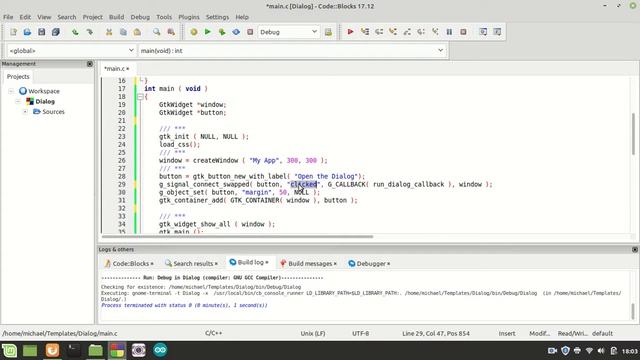Open a file via toolbar icon
This screenshot has width=640, height=360.
27,32
